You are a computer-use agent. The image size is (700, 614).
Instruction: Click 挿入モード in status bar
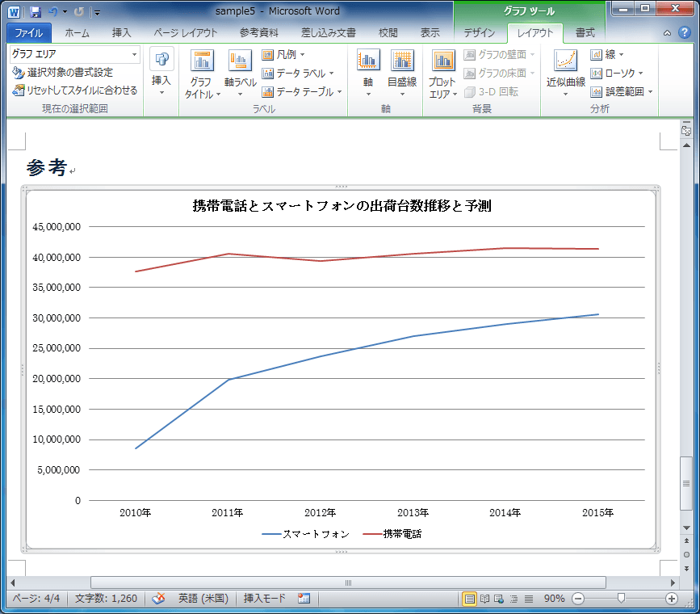click(264, 599)
